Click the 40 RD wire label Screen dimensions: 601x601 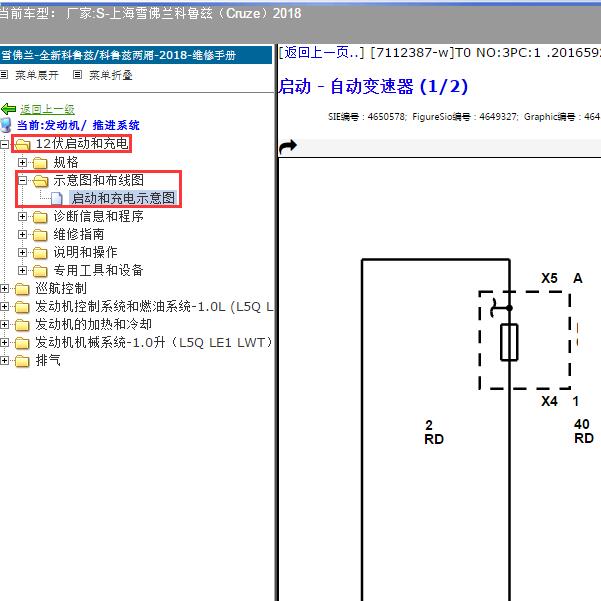584,431
